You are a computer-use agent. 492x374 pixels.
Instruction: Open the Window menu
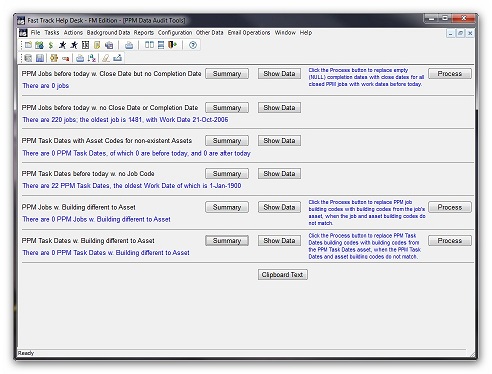click(x=285, y=33)
